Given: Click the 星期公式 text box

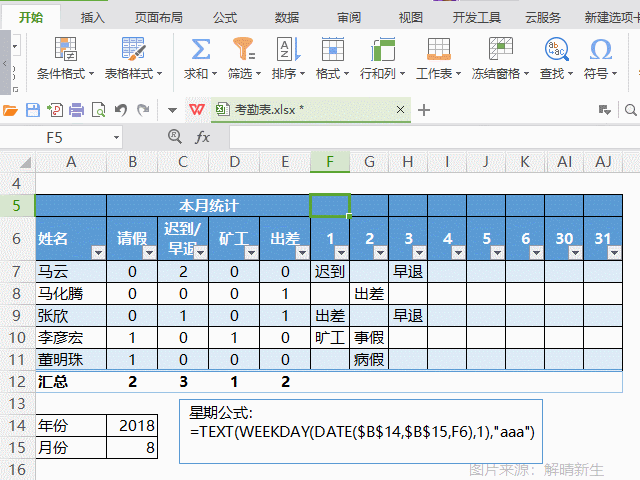Looking at the screenshot, I should (x=361, y=431).
